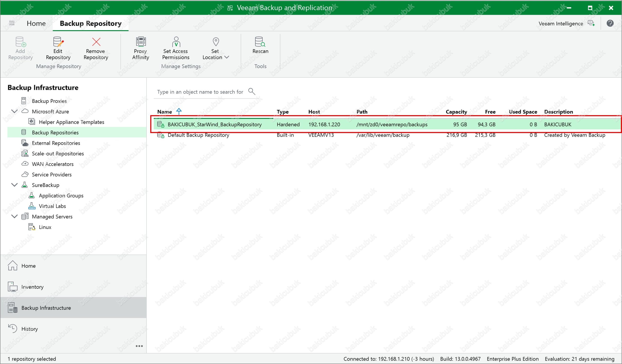Sort by the Path column header

pyautogui.click(x=362, y=112)
